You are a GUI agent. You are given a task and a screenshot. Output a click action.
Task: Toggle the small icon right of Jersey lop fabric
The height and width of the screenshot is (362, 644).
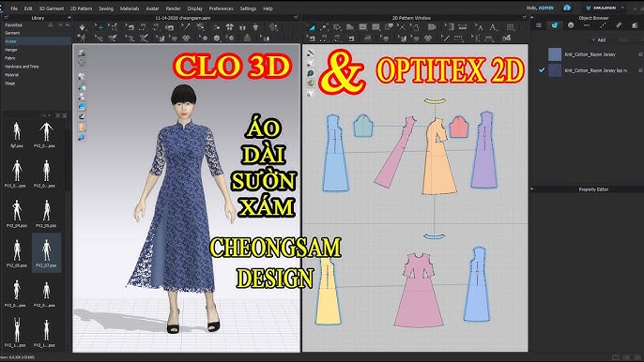pyautogui.click(x=640, y=70)
